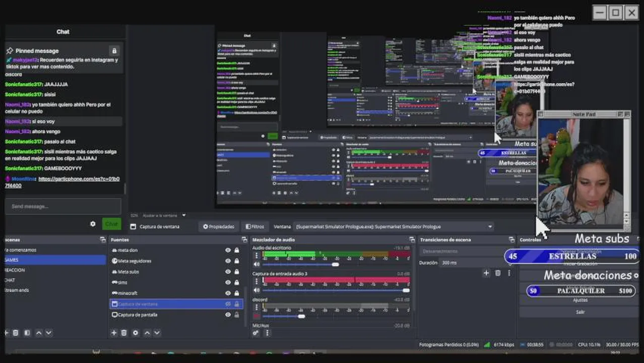Click the network status icon in status bar

pyautogui.click(x=487, y=345)
